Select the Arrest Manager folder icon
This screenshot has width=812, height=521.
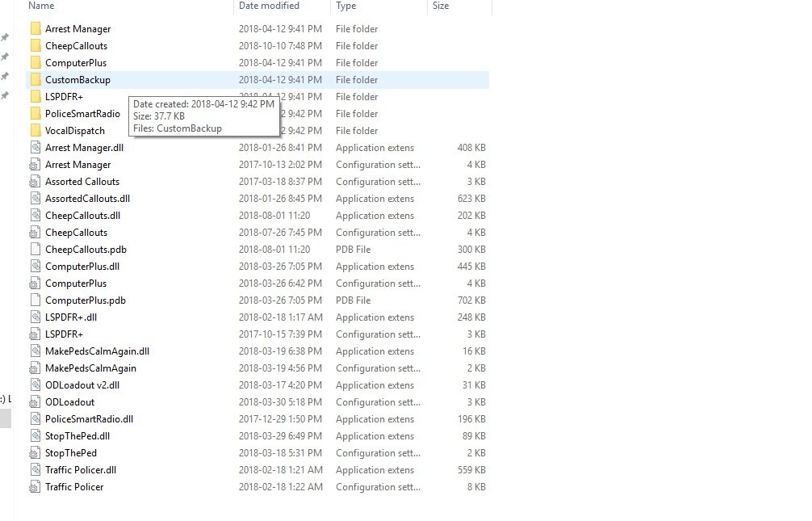coord(36,28)
